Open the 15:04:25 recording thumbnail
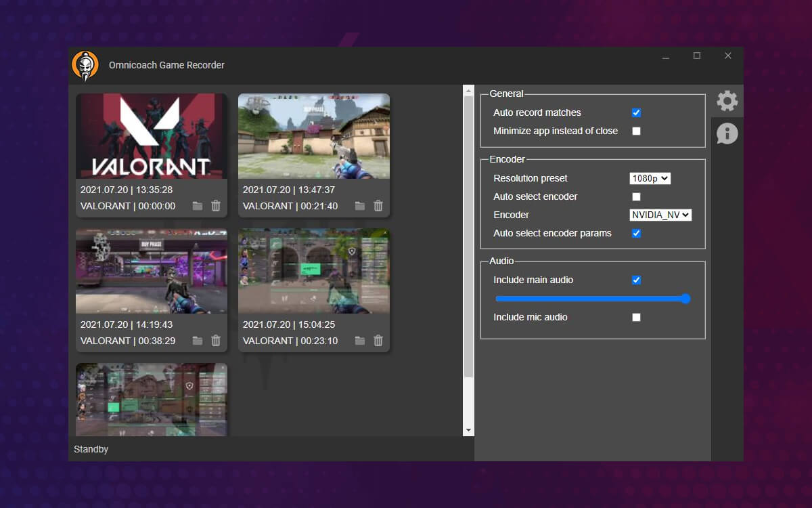 click(314, 271)
